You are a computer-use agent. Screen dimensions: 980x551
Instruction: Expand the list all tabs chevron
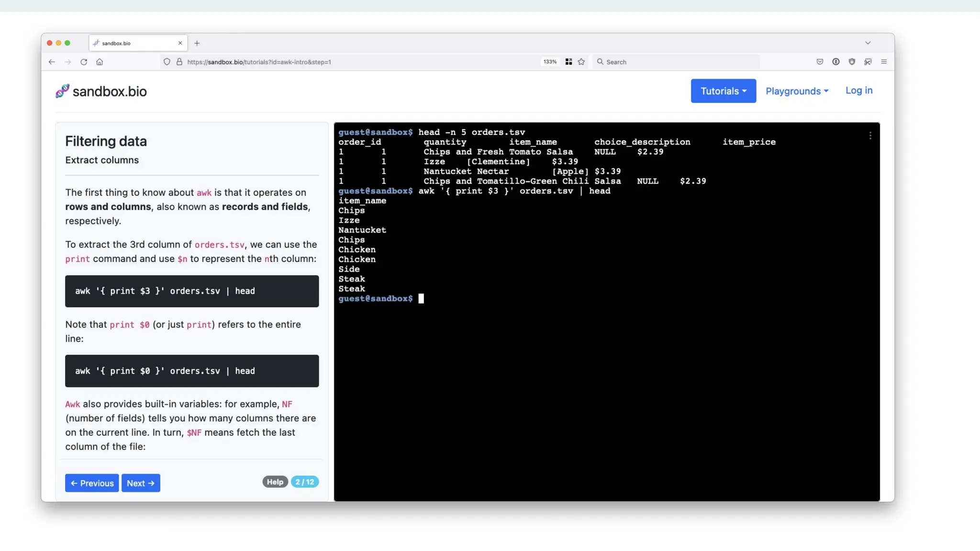point(868,43)
